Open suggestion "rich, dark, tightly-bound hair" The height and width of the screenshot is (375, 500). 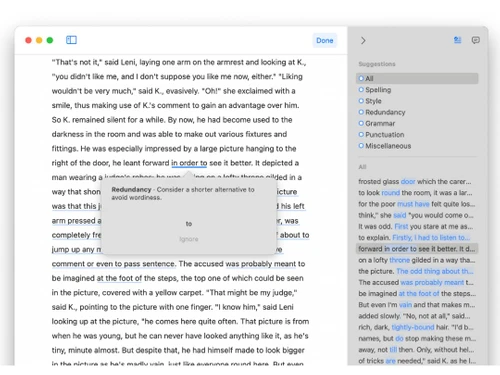coord(417,327)
